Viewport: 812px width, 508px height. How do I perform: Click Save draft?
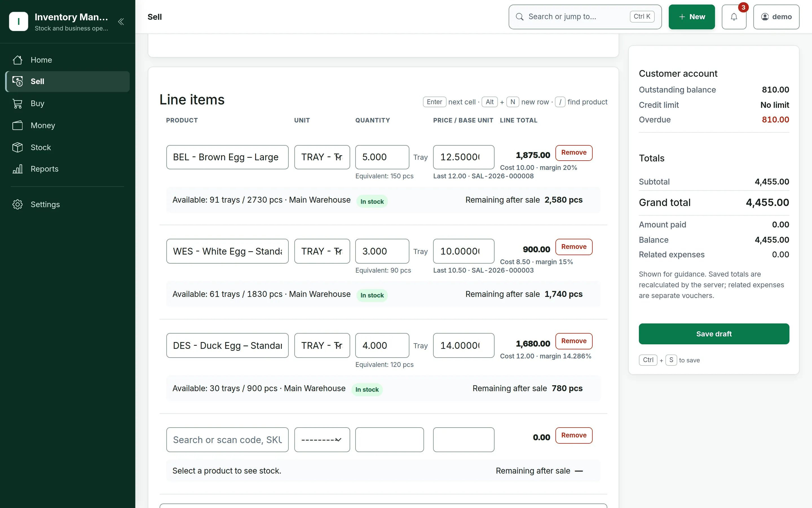coord(714,334)
